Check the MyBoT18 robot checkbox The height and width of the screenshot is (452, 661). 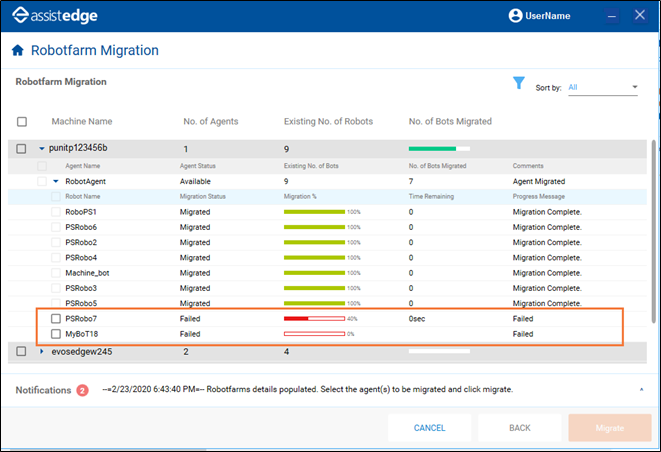coord(57,334)
